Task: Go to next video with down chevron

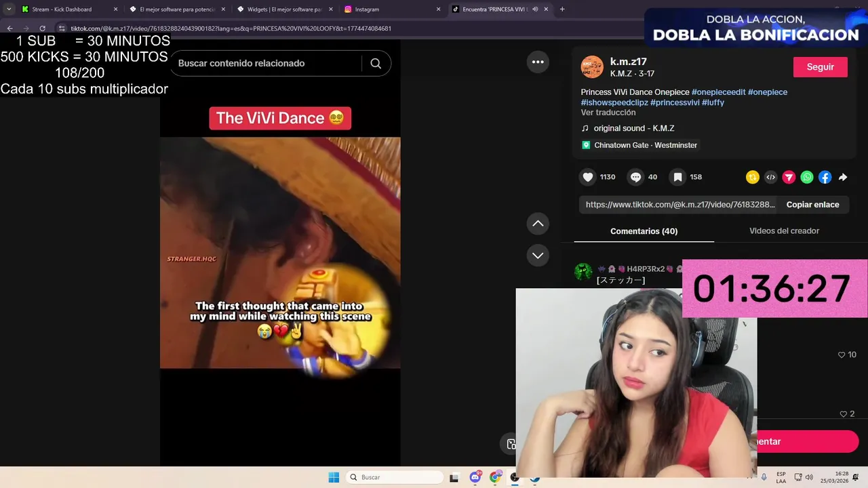Action: coord(538,256)
